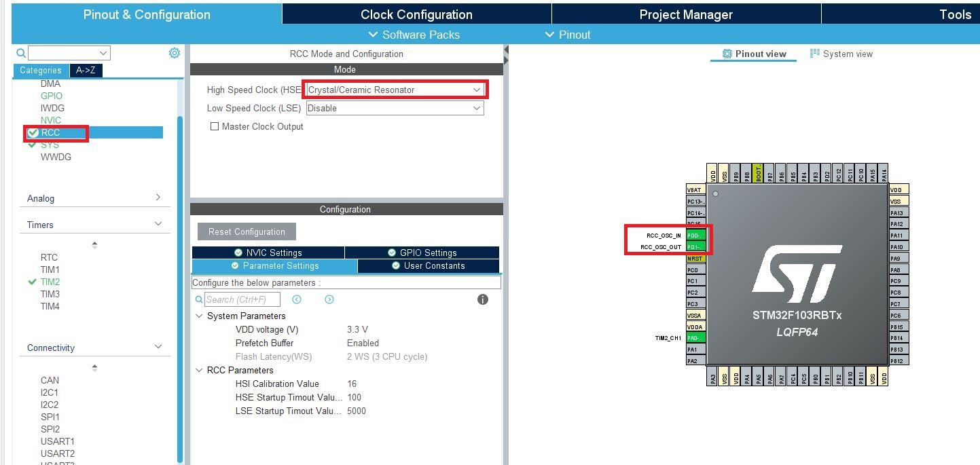Image resolution: width=980 pixels, height=465 pixels.
Task: Select IWDG in the categories list
Action: click(52, 108)
